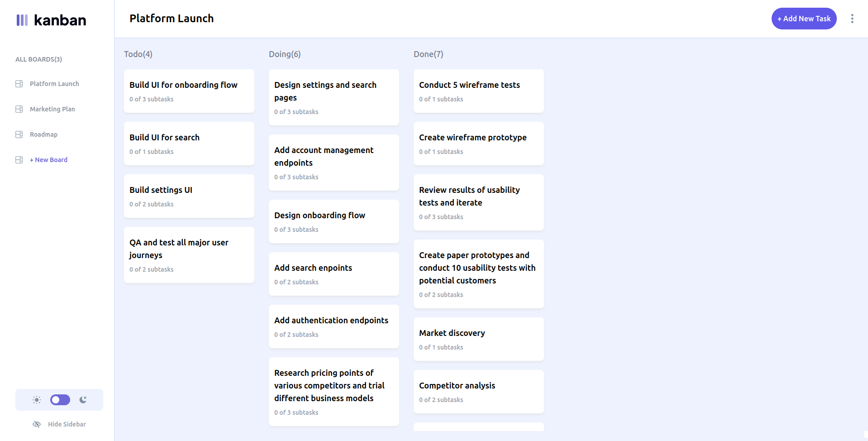Click the kanban logo icon
The height and width of the screenshot is (441, 868).
[x=22, y=20]
